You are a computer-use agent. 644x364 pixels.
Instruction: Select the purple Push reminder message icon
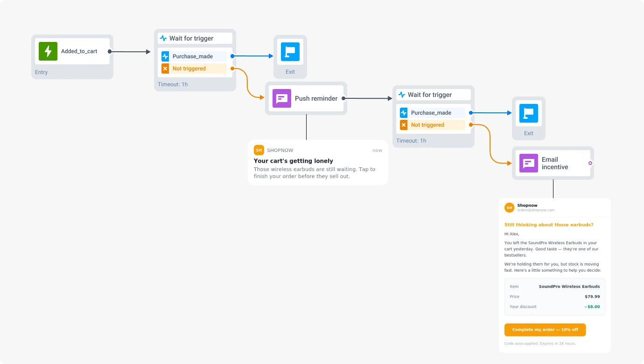coord(281,98)
